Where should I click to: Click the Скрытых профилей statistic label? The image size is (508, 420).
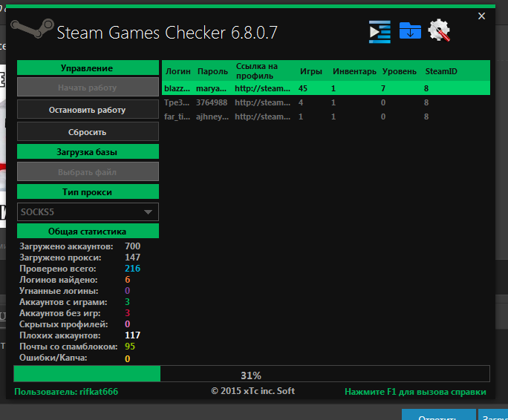tap(64, 324)
